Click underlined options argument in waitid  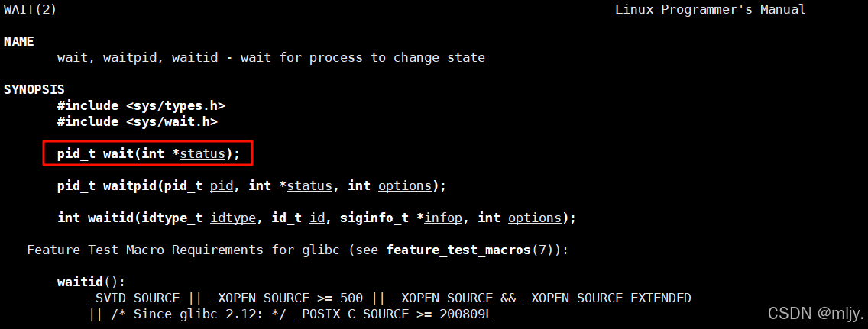[535, 218]
